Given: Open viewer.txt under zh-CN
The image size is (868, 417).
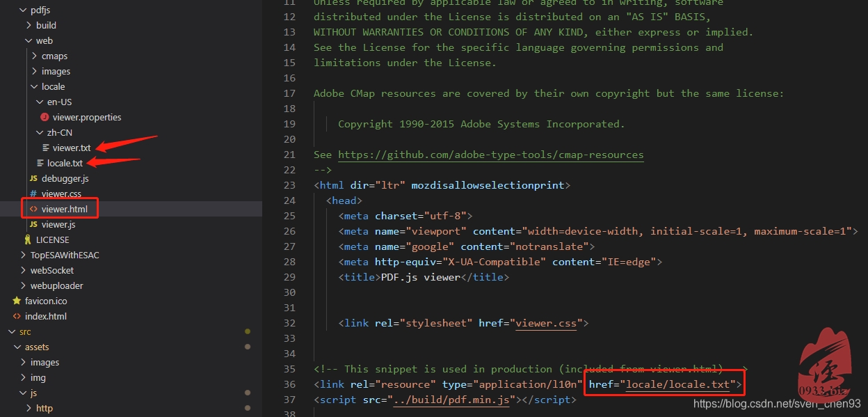Looking at the screenshot, I should pyautogui.click(x=72, y=148).
